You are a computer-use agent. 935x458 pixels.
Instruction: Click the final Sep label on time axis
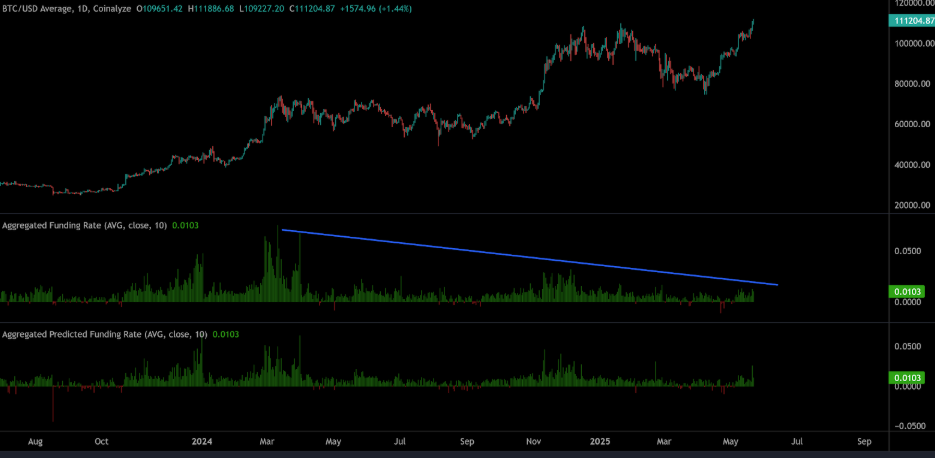[x=864, y=441]
